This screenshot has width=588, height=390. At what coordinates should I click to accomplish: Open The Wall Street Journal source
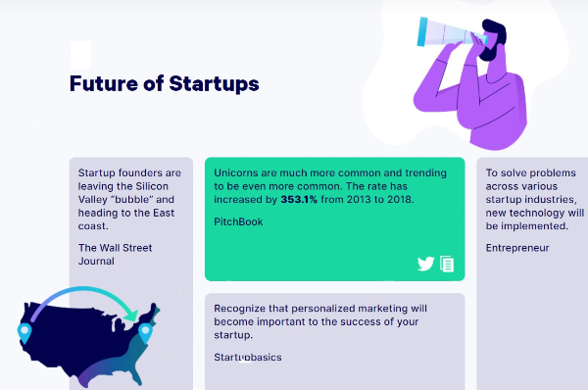[115, 254]
